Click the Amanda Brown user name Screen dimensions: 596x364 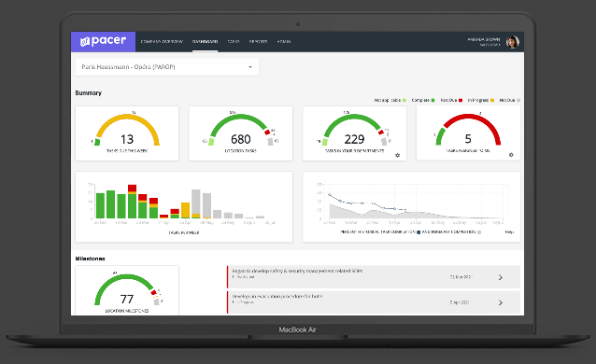[484, 39]
